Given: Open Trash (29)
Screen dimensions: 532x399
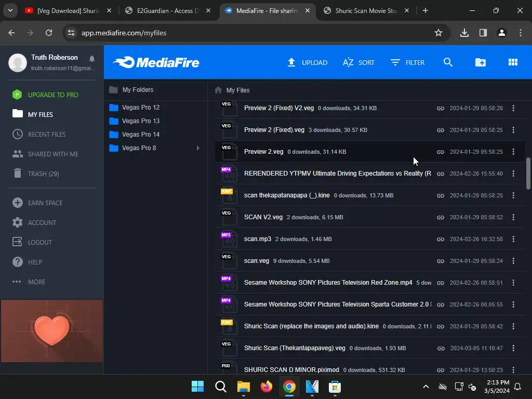Looking at the screenshot, I should click(x=36, y=174).
